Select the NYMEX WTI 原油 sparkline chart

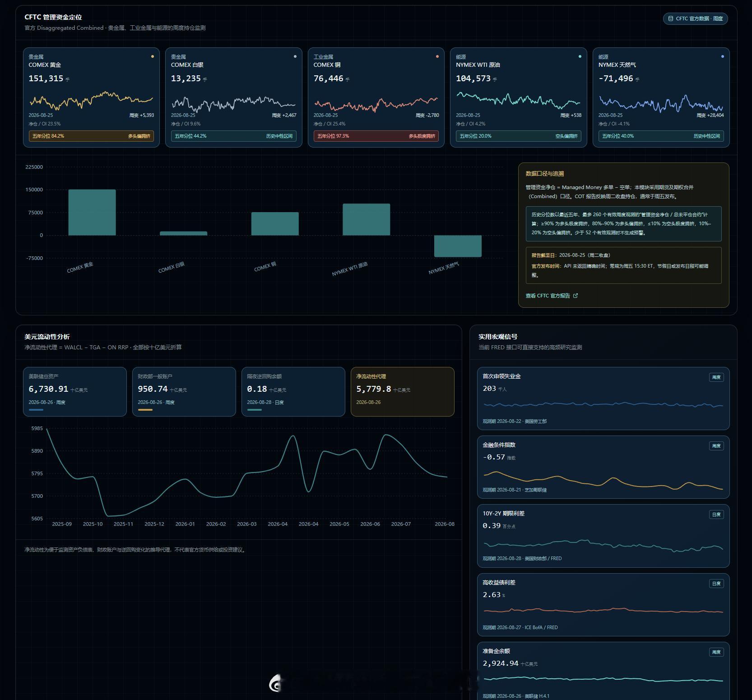coord(519,100)
